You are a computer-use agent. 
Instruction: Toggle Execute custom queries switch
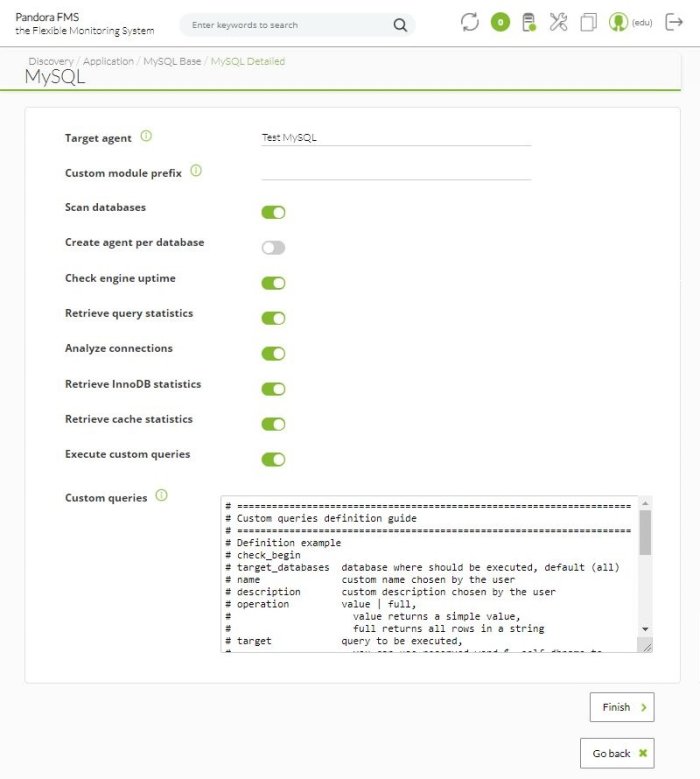273,460
